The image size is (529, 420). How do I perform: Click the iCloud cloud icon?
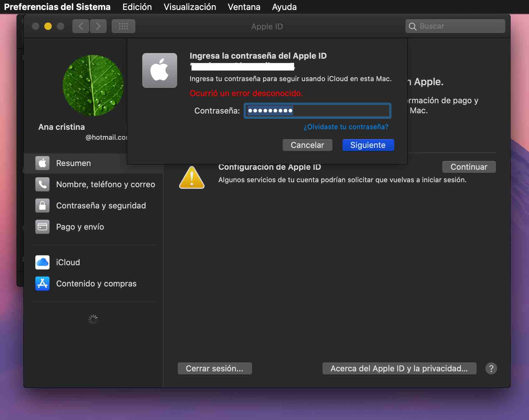pos(42,262)
